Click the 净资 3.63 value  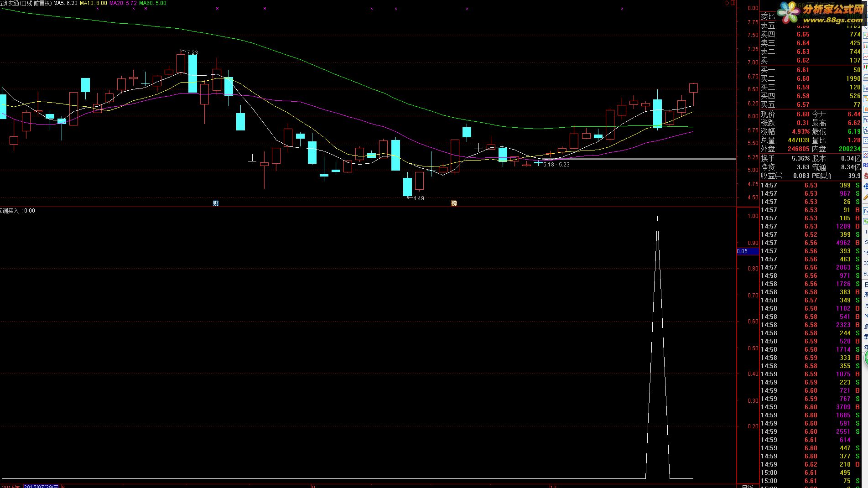803,167
